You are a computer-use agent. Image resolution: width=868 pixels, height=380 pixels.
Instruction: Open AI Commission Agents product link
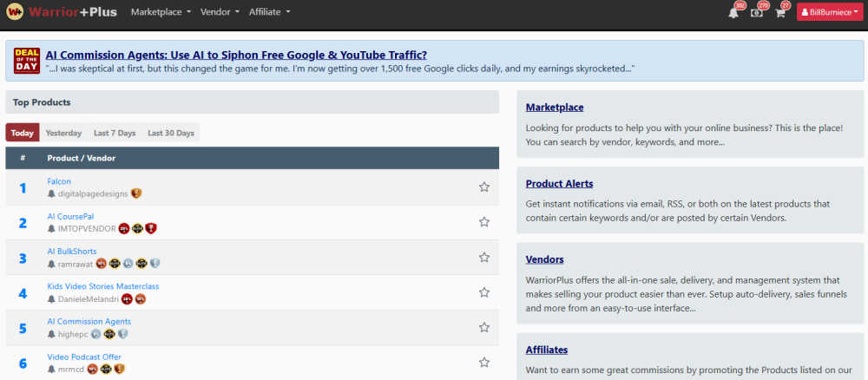[89, 321]
